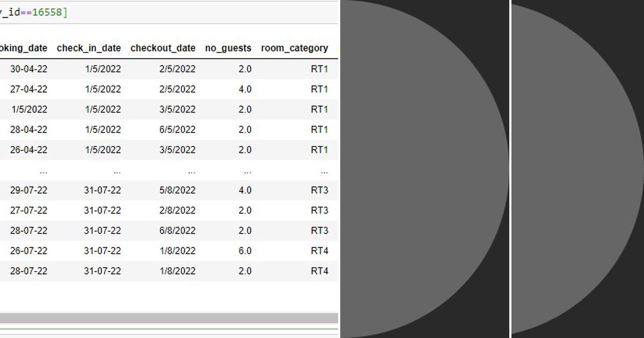
Task: Click RT3 in the 27-07-22 booking row
Action: (319, 210)
